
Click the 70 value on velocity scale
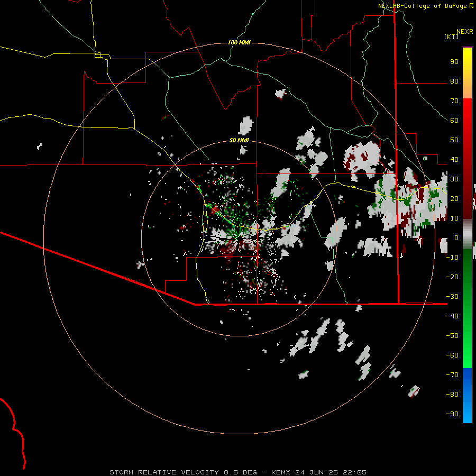point(454,101)
